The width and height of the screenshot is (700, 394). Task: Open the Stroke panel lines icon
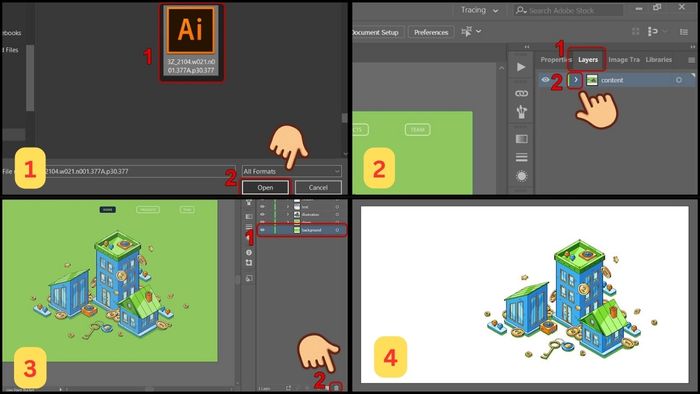click(521, 157)
